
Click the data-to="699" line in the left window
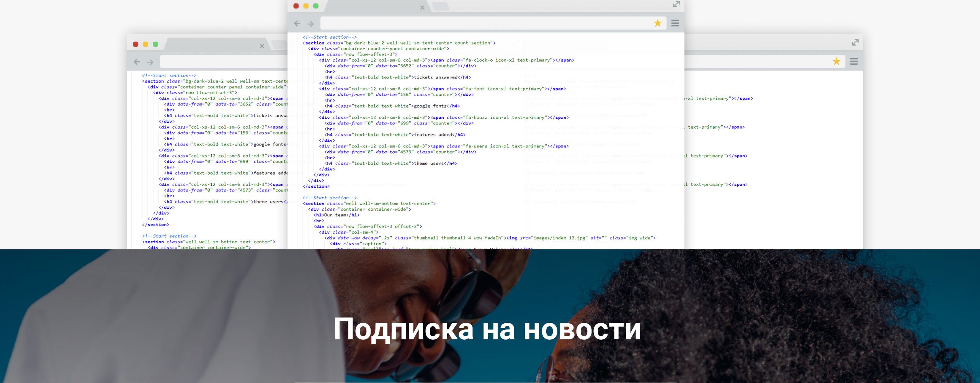tap(226, 162)
